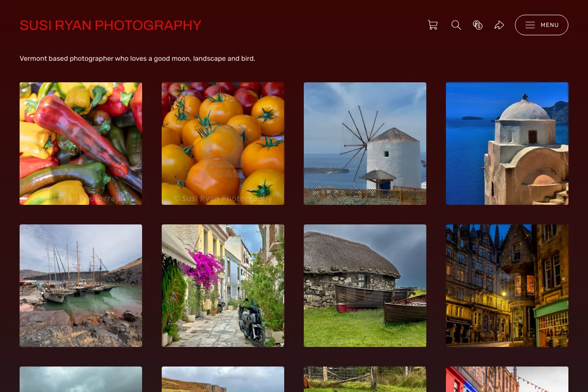Click the search magnifier icon

point(456,25)
